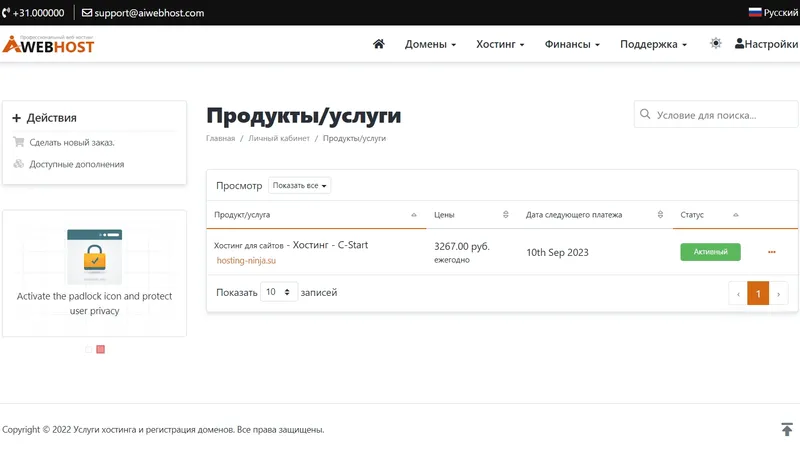Change the records-per-page selector showing 10

279,292
